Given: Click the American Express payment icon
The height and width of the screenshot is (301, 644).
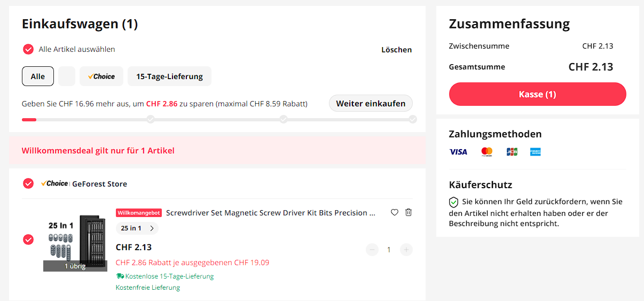Looking at the screenshot, I should click(536, 152).
